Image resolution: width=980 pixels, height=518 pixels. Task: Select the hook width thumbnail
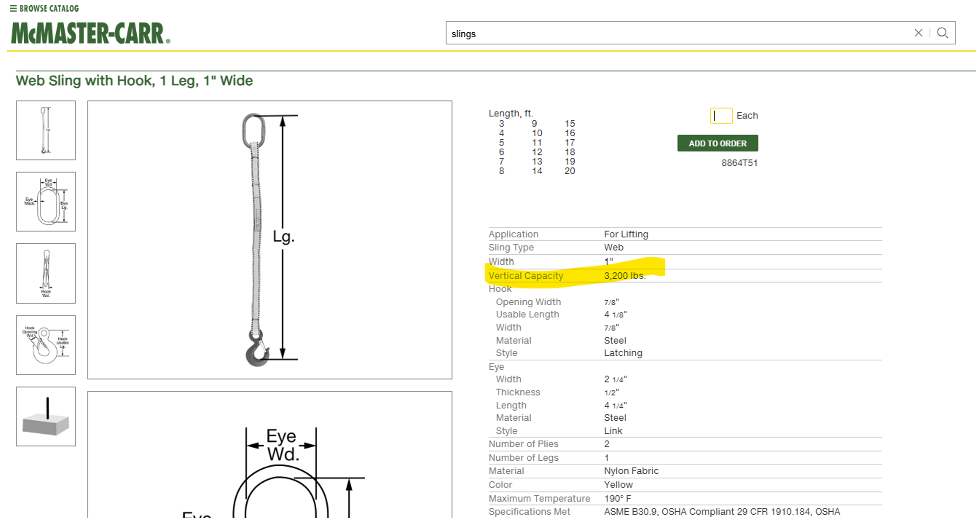coord(46,273)
